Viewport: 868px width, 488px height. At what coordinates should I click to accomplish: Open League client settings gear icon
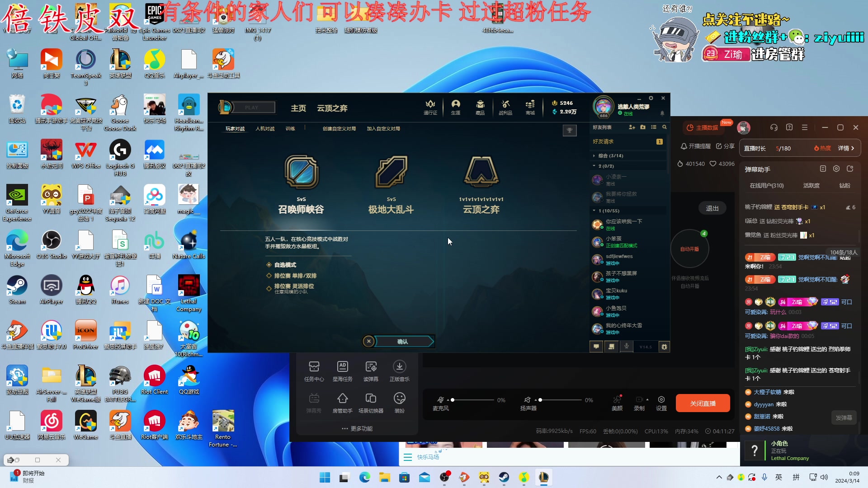[651, 98]
